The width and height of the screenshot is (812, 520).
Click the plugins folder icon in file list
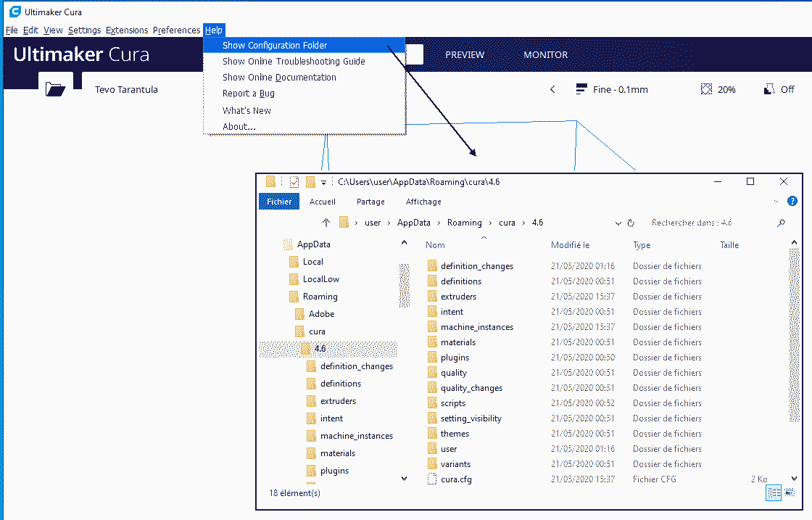click(x=432, y=358)
